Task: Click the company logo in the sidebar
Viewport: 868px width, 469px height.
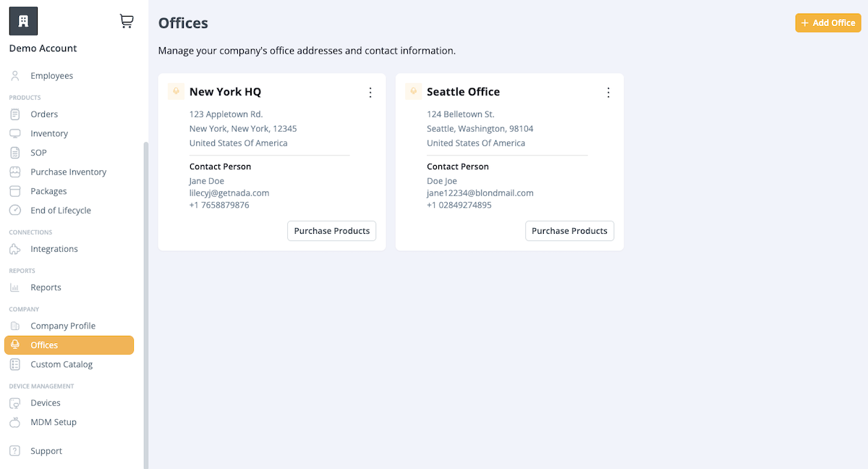Action: pyautogui.click(x=23, y=21)
